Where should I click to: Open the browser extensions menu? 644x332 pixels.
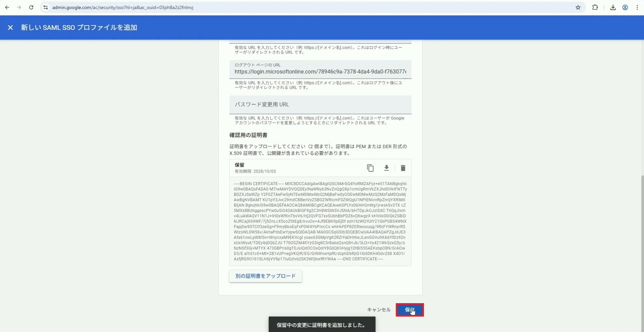[595, 7]
